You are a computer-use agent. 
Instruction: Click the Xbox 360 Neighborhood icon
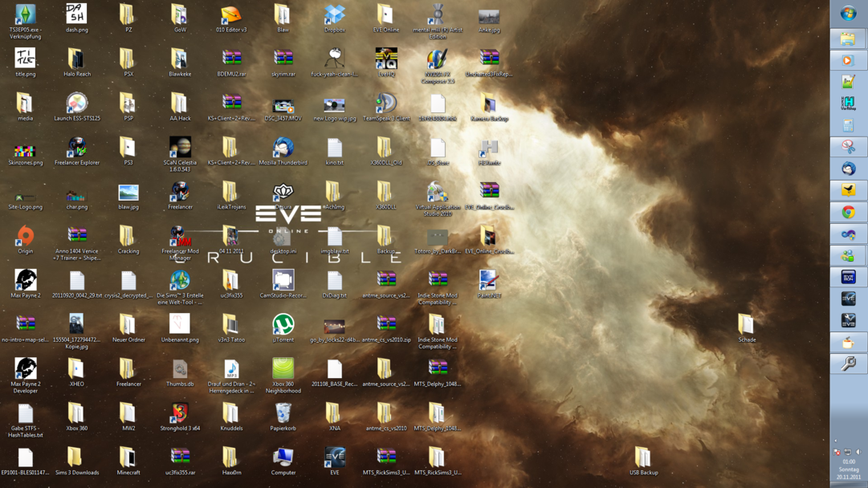(283, 369)
